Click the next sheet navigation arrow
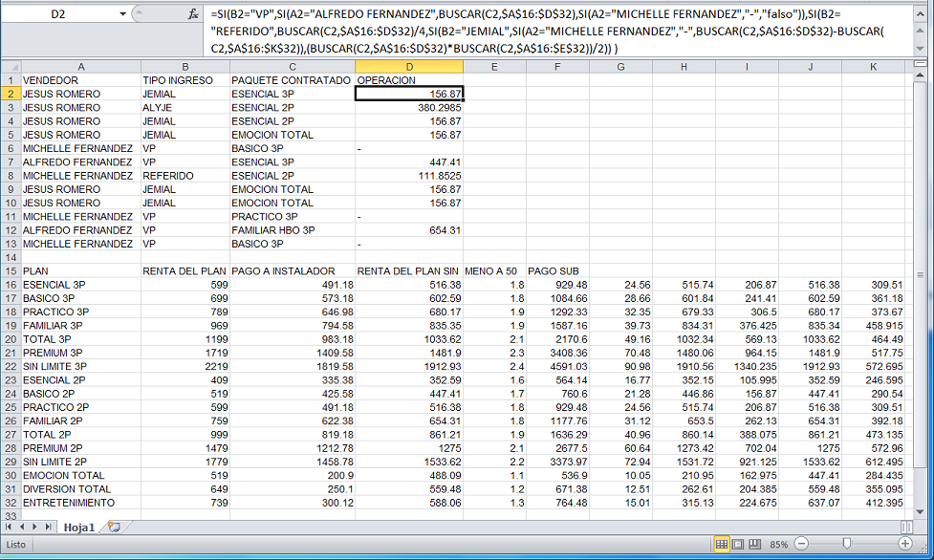The height and width of the screenshot is (560, 934). point(34,528)
